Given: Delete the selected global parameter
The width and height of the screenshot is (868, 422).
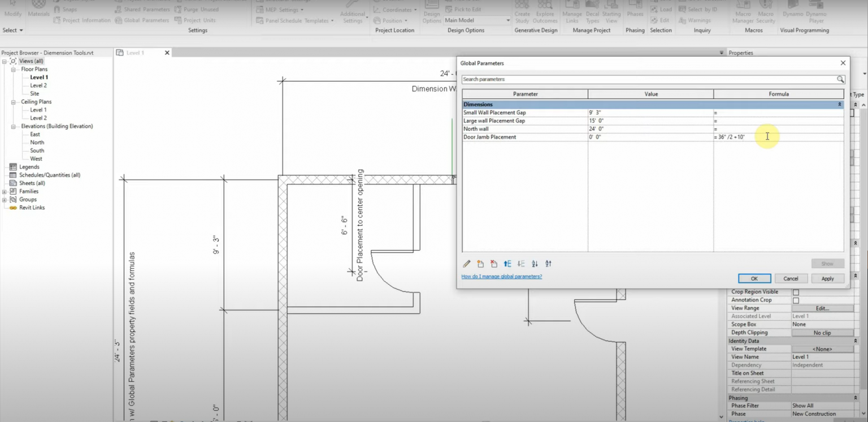Looking at the screenshot, I should (x=492, y=263).
